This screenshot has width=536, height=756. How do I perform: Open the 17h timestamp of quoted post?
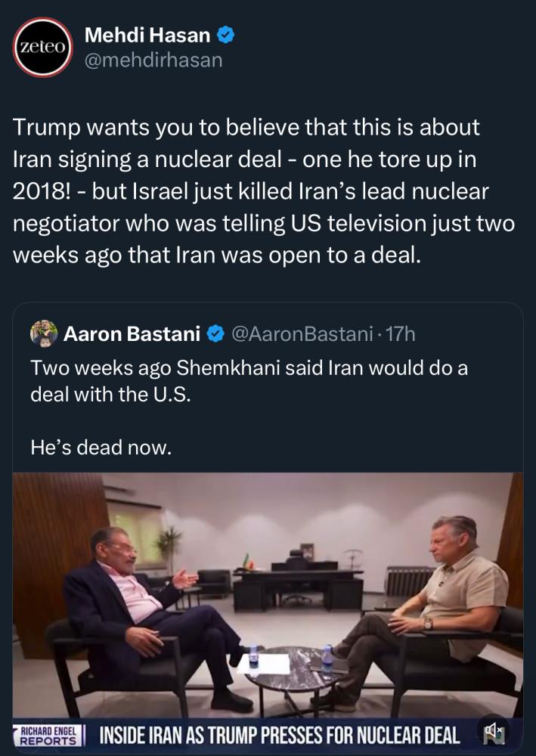coord(400,333)
